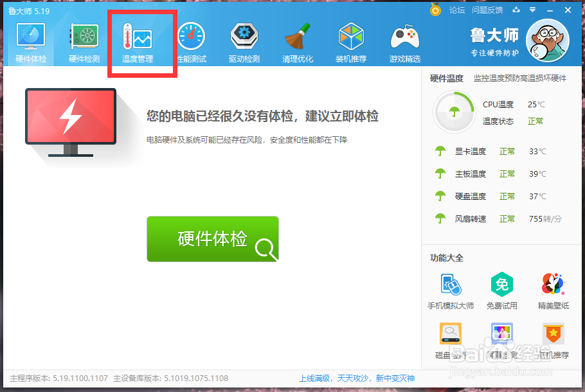Viewport: 585px width, 392px height.
Task: Minimize the 鲁大师 window
Action: 550,10
